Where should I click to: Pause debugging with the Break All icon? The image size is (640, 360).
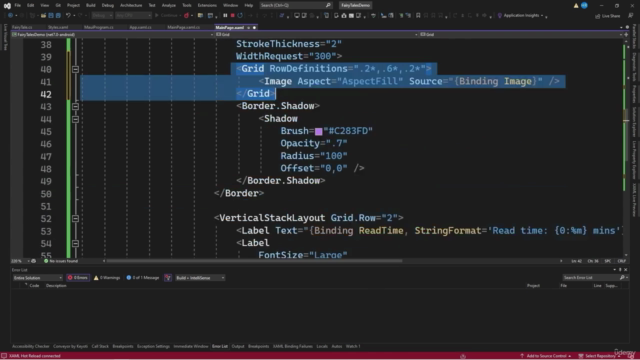coord(225,16)
